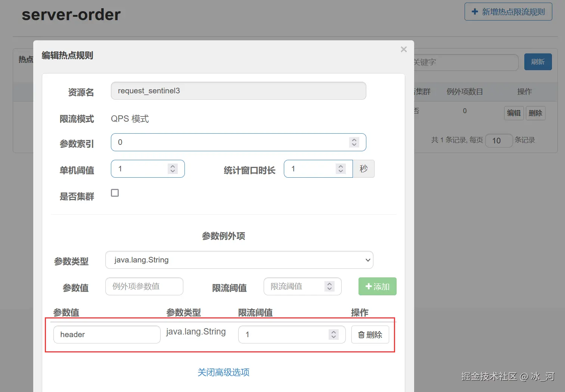Click the 例外项数目 column header
The height and width of the screenshot is (392, 565).
(465, 91)
